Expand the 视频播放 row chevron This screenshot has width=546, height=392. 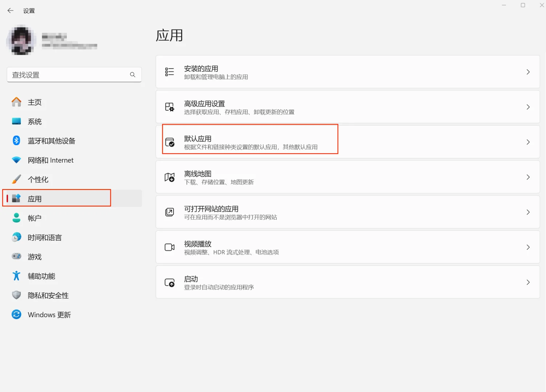[x=528, y=247]
